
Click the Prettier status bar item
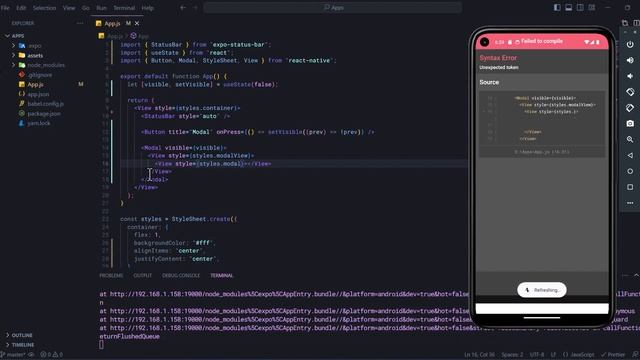pyautogui.click(x=613, y=355)
